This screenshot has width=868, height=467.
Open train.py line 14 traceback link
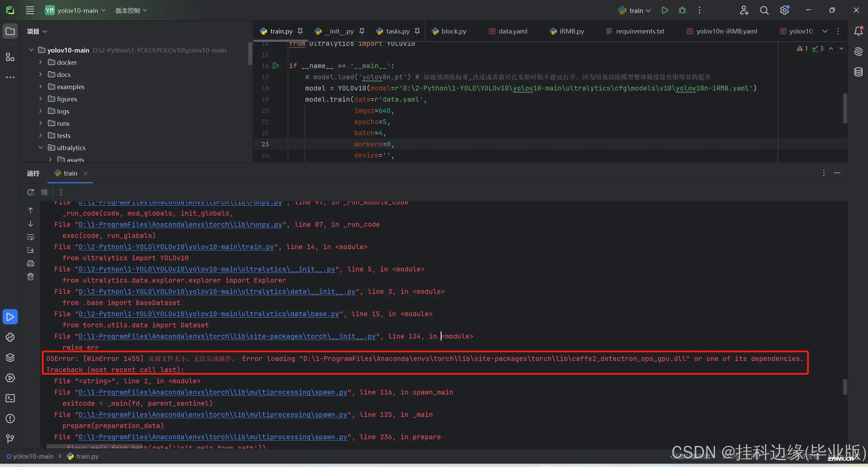point(176,247)
